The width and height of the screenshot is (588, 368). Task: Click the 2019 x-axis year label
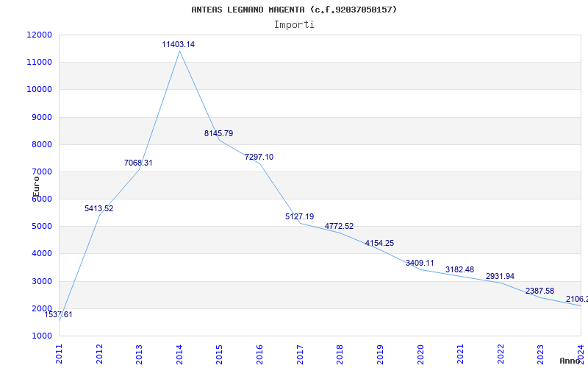[x=380, y=354]
